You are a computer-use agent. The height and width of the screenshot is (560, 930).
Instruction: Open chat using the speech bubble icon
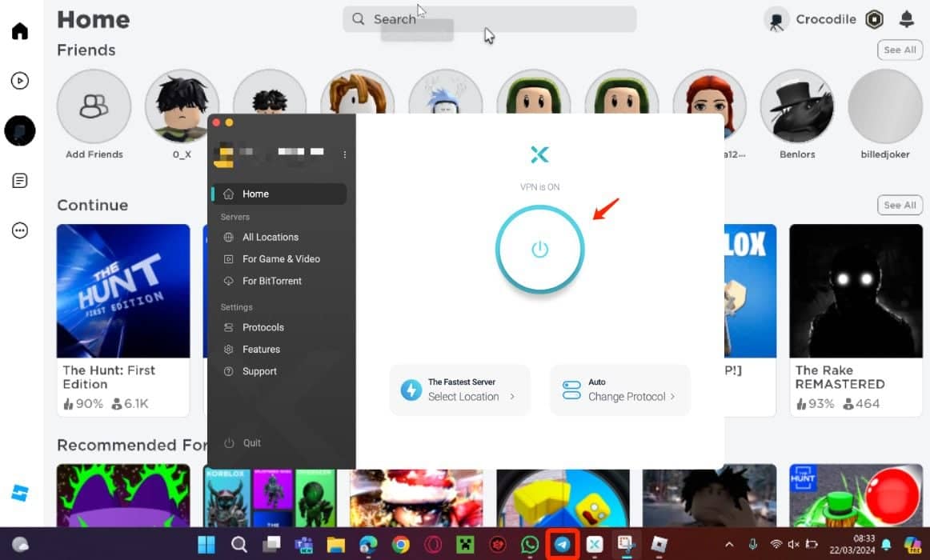click(19, 180)
